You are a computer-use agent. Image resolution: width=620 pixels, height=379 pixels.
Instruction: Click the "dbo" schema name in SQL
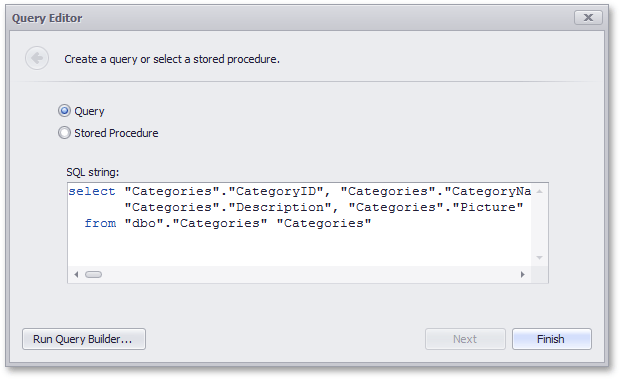[144, 223]
